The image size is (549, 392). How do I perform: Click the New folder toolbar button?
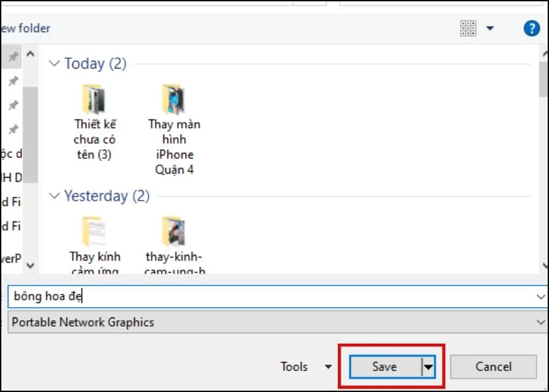point(25,28)
